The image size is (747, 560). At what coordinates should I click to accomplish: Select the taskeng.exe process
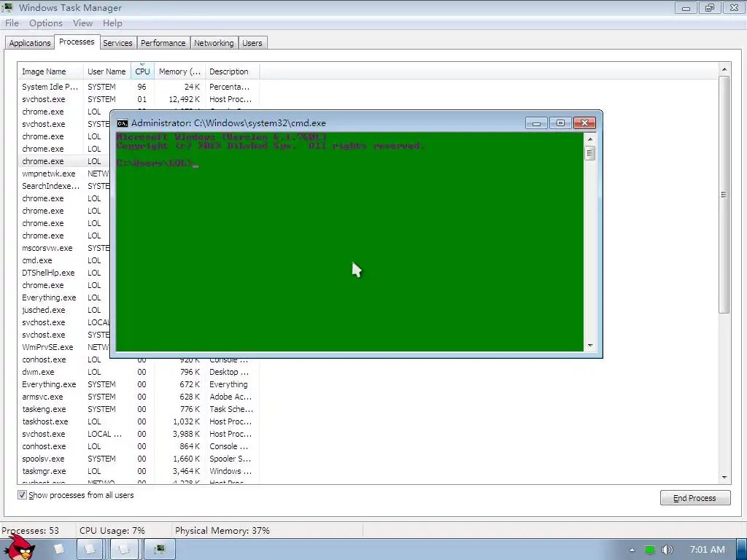(139, 409)
